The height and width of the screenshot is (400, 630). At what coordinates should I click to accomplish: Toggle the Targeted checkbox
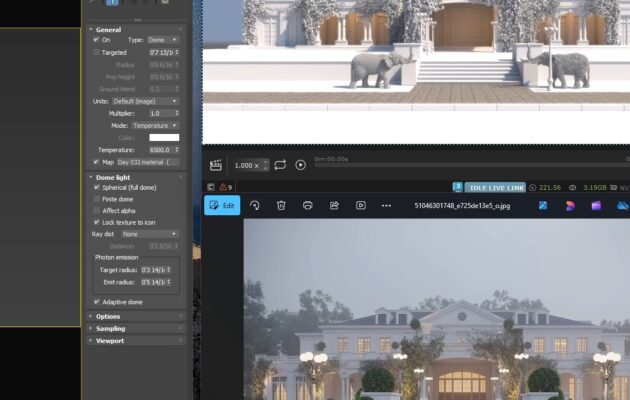(x=96, y=52)
